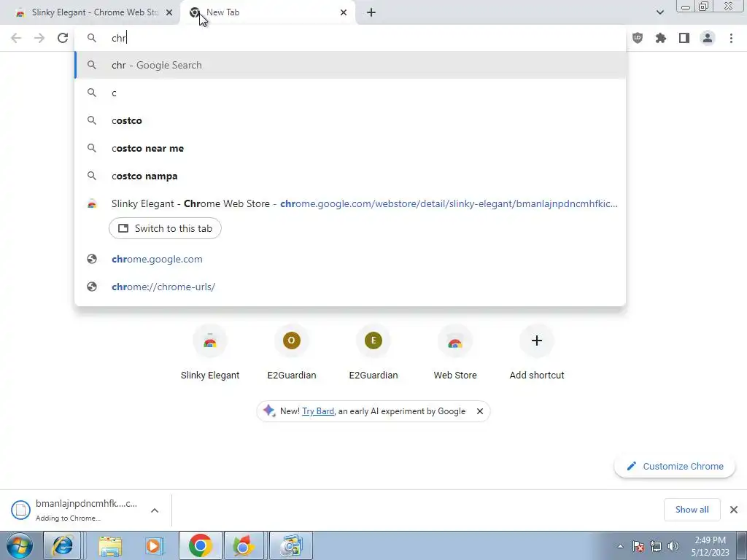Open the uBlock Origin shield extension
The image size is (747, 560).
pos(638,38)
